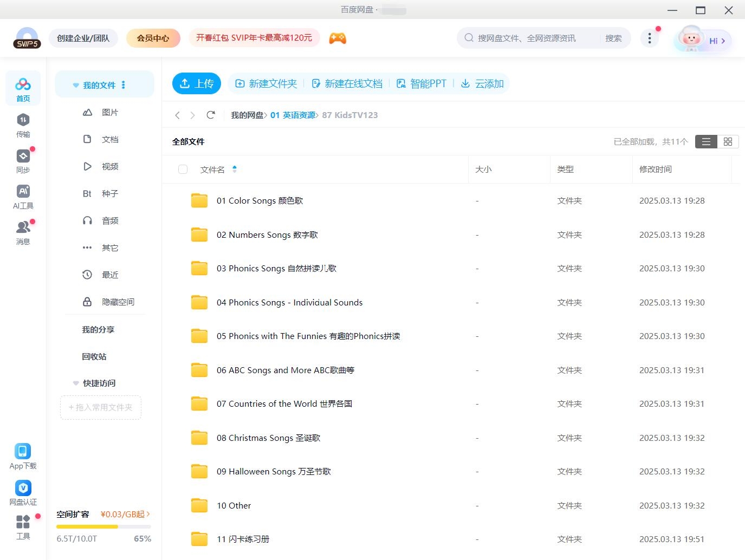The width and height of the screenshot is (745, 560).
Task: Click the 网盘认证 icon in lower sidebar
Action: [x=23, y=492]
